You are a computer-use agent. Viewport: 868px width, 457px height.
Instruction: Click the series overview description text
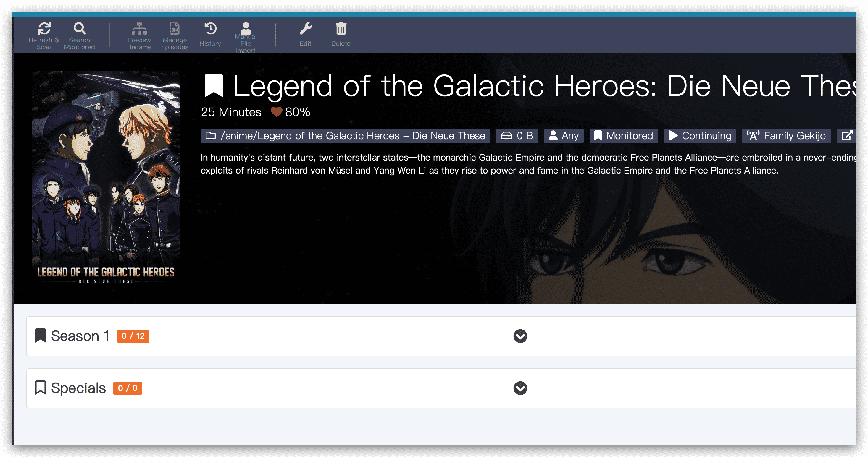(x=528, y=164)
